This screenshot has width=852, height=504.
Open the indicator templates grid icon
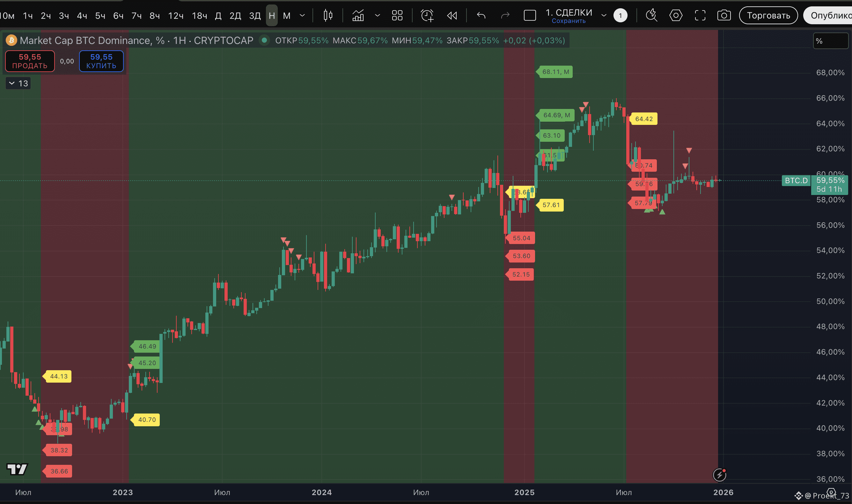tap(397, 16)
